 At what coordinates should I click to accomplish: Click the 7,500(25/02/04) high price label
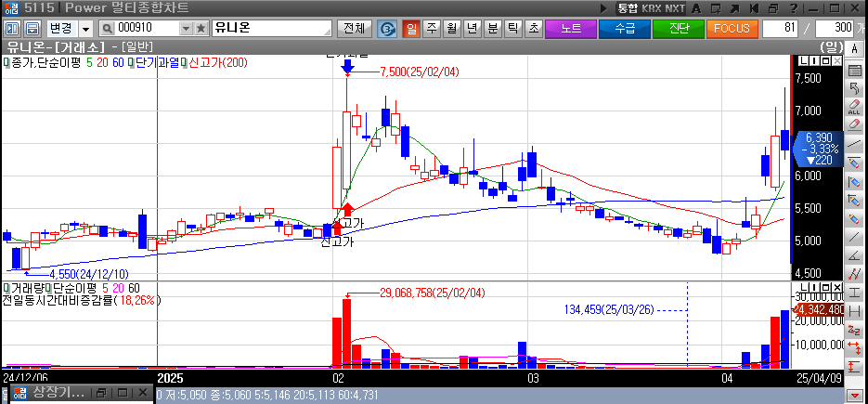click(419, 72)
